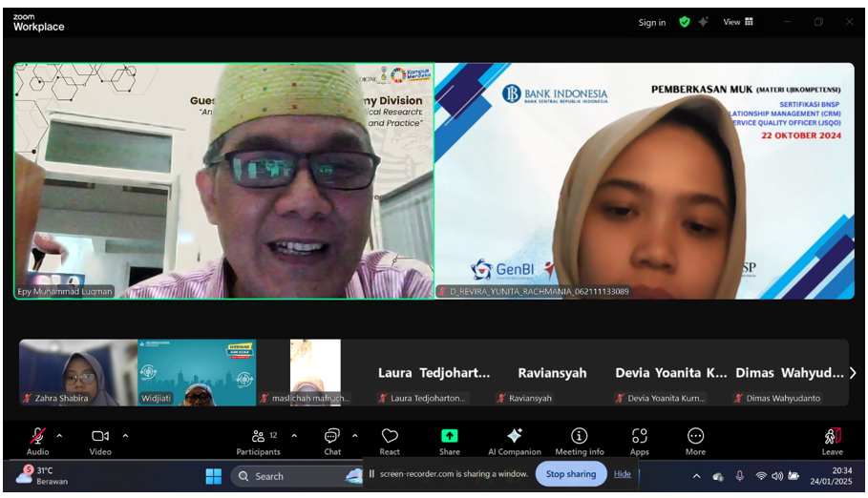Expand video options caret

[x=126, y=436]
